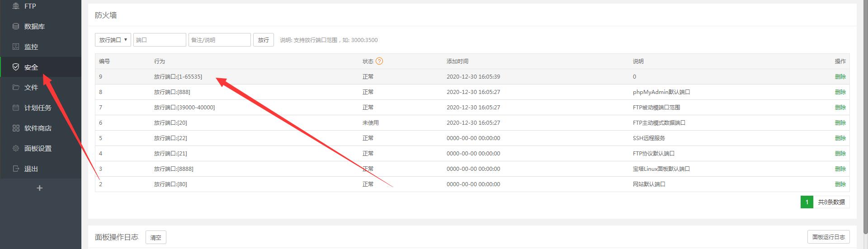Delete the SSH port 22 rule
Screen dimensions: 868x249
click(840, 138)
